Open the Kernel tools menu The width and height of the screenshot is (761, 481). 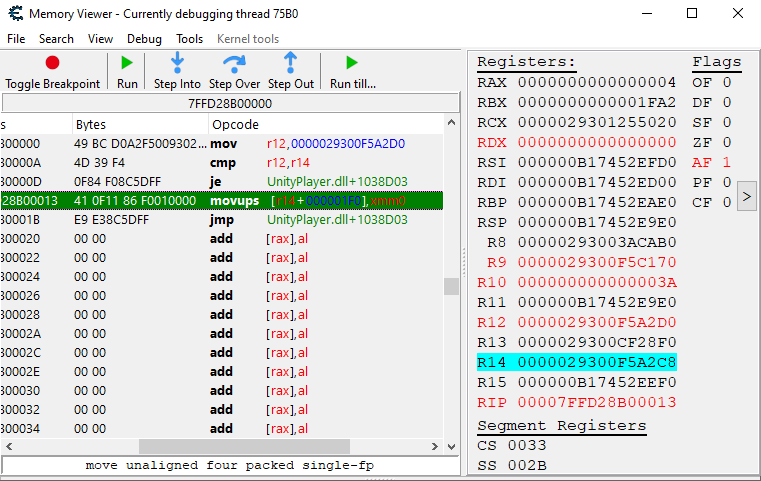coord(248,39)
